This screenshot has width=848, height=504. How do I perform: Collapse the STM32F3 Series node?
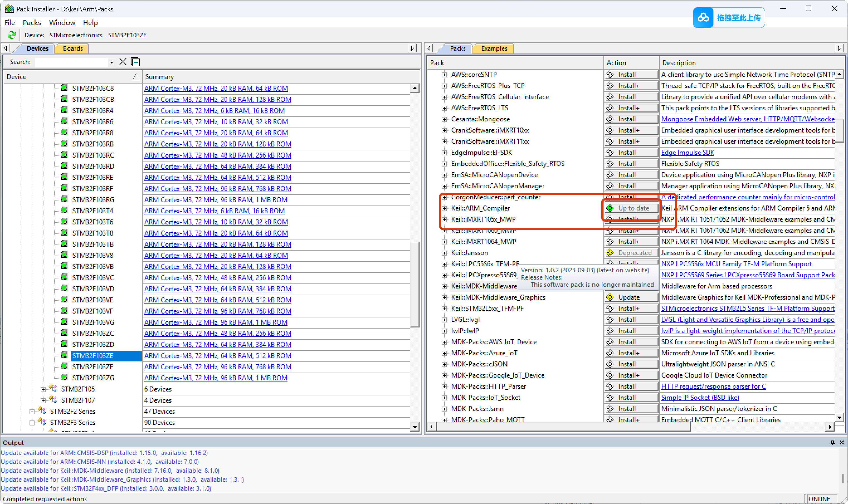[32, 423]
